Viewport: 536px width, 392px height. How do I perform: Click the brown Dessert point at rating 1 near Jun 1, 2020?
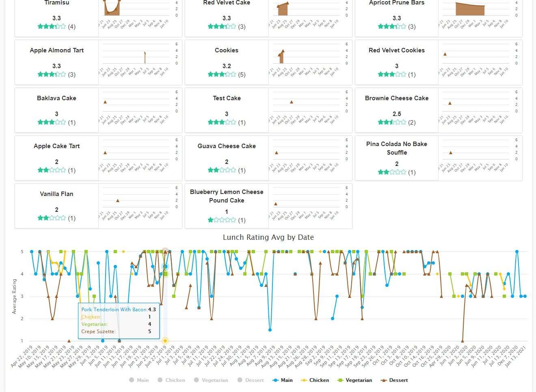463,341
